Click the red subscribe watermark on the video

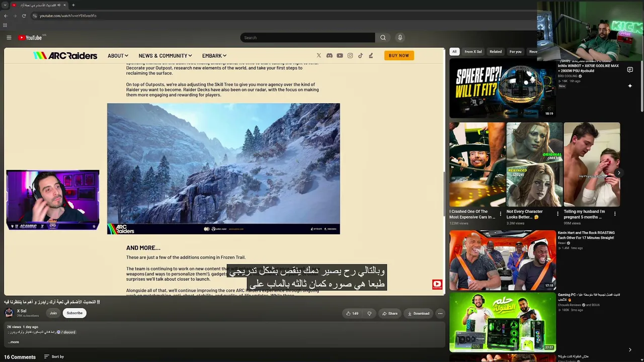(437, 285)
